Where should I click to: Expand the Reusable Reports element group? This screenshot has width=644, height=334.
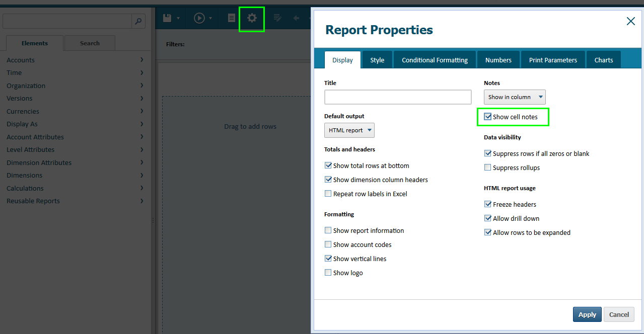click(x=76, y=201)
